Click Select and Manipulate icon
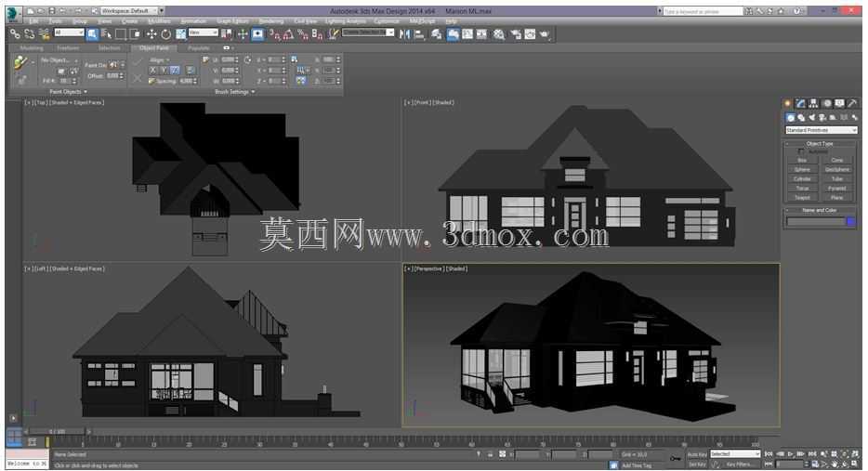The height and width of the screenshot is (471, 868). (x=243, y=34)
